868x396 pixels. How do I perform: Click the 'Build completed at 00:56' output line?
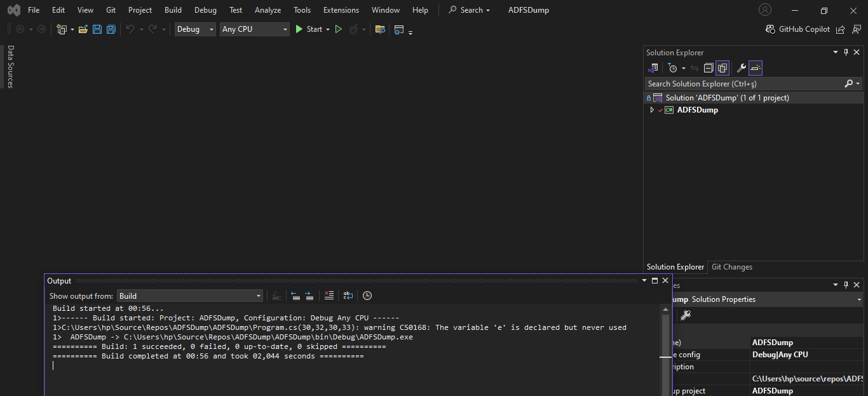[x=208, y=356]
